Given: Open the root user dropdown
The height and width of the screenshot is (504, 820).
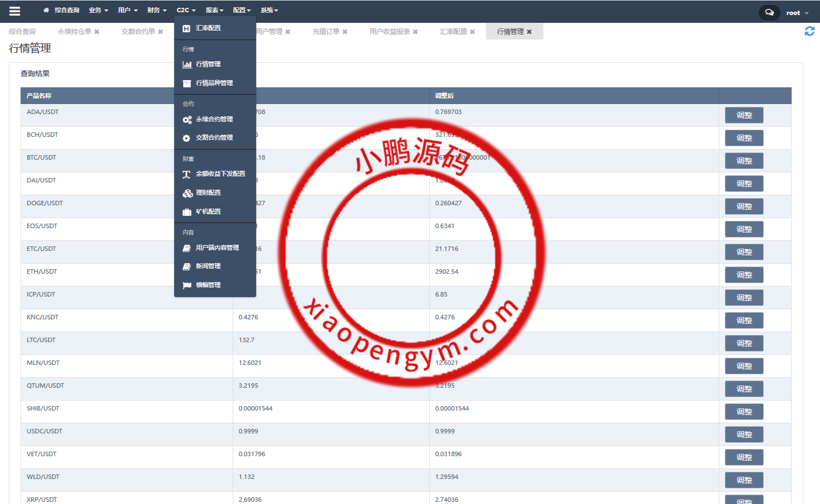Looking at the screenshot, I should tap(795, 12).
